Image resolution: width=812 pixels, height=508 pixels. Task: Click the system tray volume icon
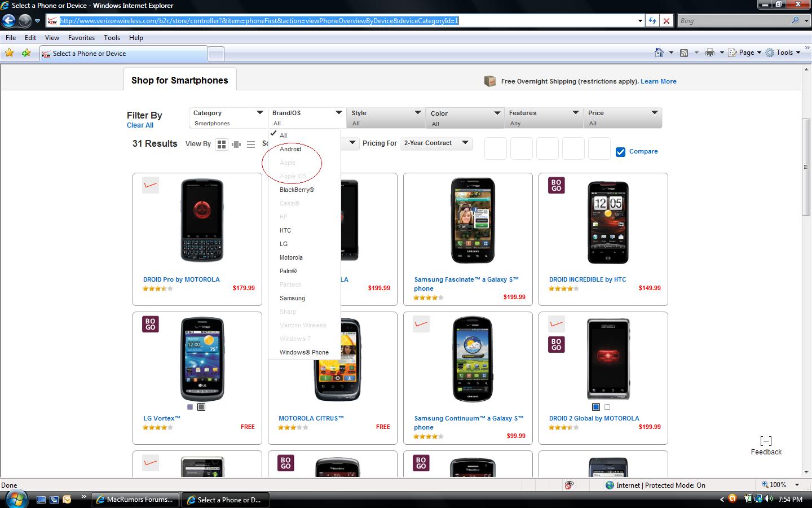(x=769, y=499)
